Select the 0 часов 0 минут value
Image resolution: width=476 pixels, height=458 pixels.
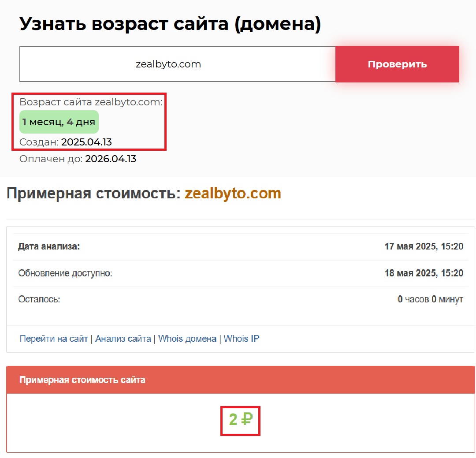pyautogui.click(x=430, y=300)
